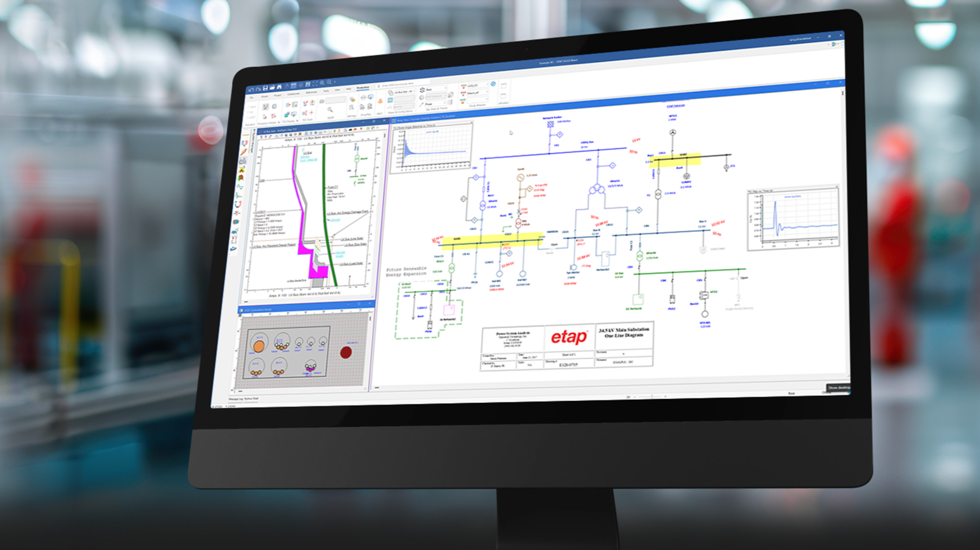Open the Phase theme dropdown
The height and width of the screenshot is (550, 980).
[x=435, y=103]
